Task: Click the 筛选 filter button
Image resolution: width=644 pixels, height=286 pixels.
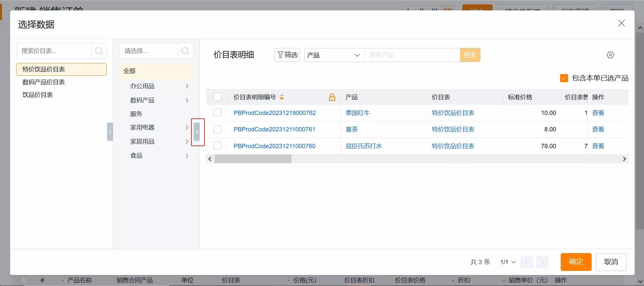Action: [287, 55]
